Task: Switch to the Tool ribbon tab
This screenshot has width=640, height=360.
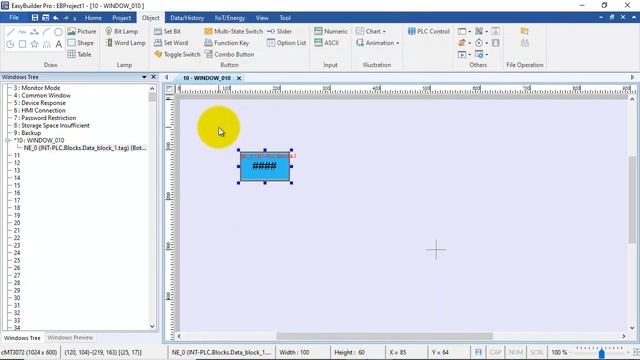Action: [285, 18]
